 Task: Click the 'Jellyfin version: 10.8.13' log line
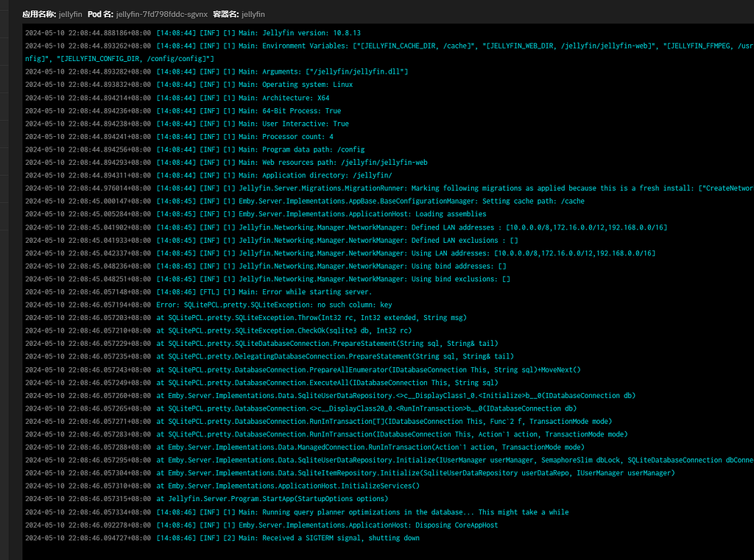point(193,33)
